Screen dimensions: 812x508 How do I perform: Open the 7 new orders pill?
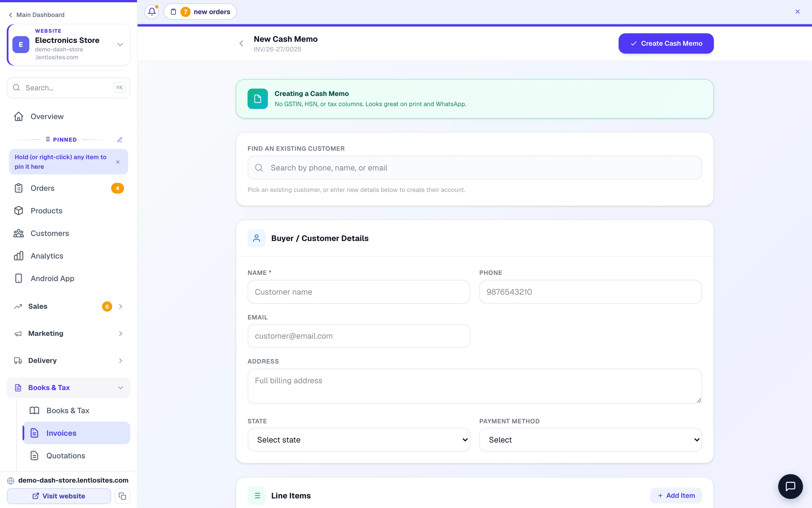click(200, 12)
